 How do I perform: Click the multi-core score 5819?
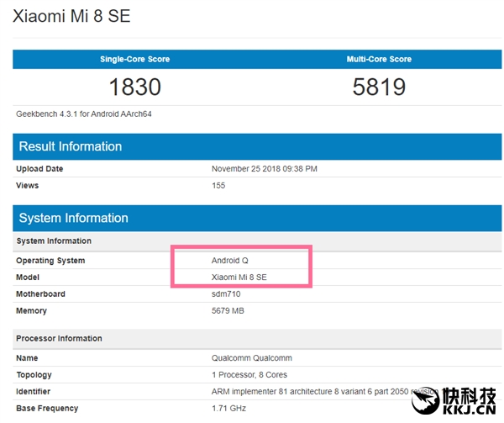379,87
